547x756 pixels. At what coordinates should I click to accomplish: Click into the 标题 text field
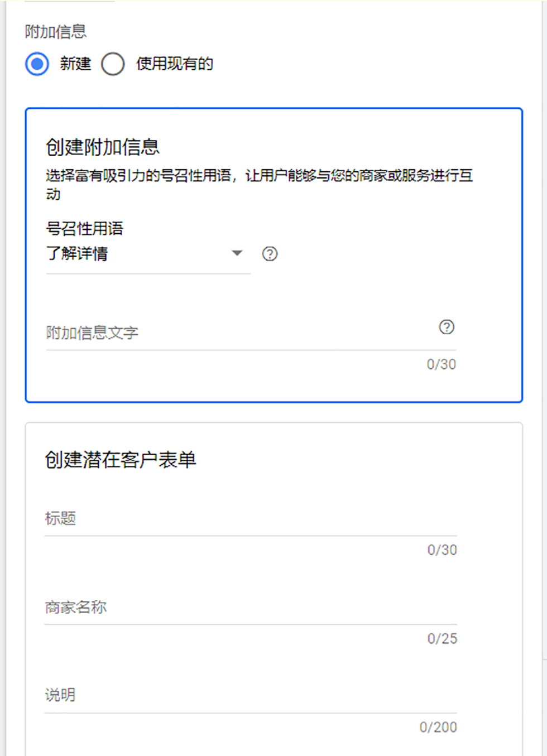pos(250,519)
